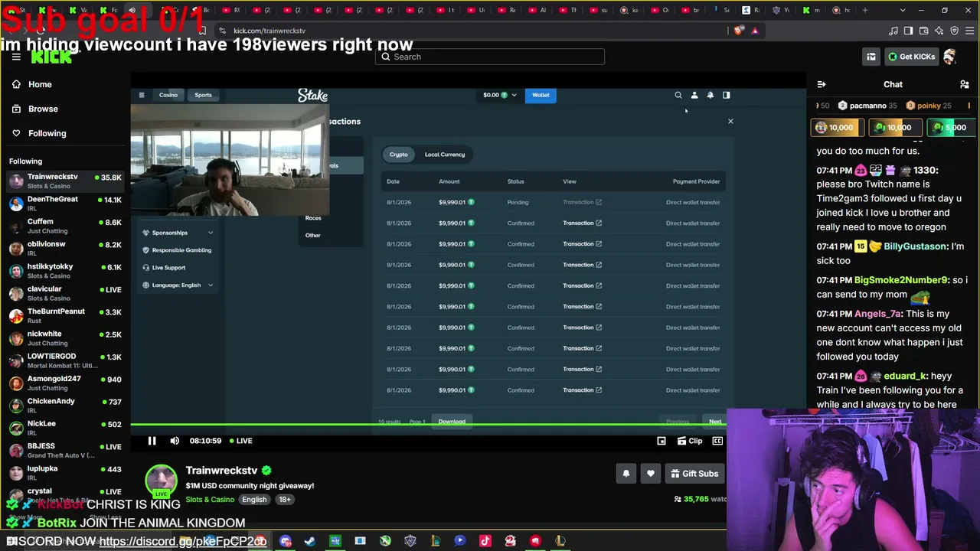
Task: Open Responsible Gambling on Stake
Action: [x=178, y=250]
